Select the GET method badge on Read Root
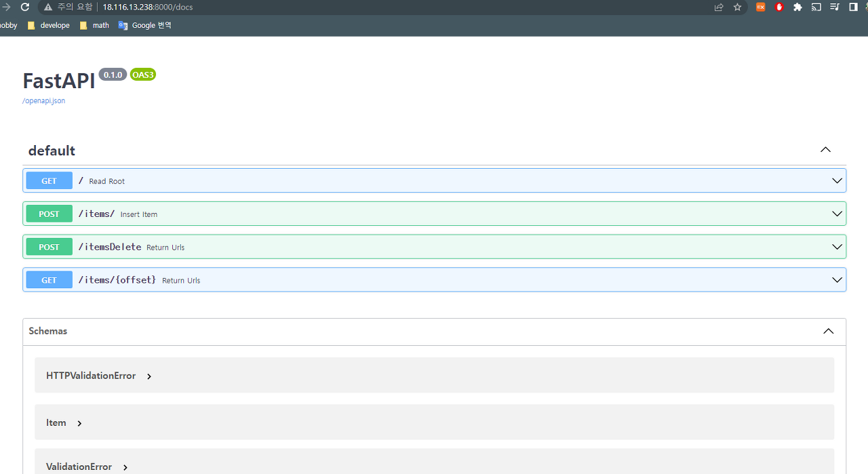This screenshot has width=868, height=474. [49, 180]
